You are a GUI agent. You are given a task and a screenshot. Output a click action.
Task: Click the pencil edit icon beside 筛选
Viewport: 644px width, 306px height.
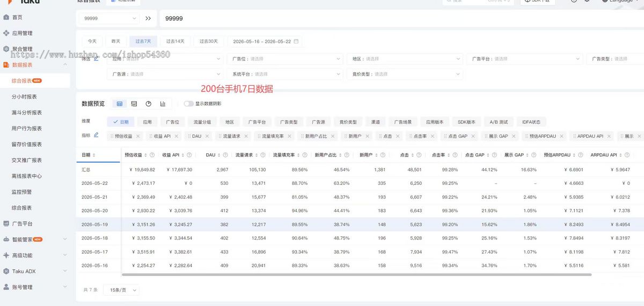96,59
